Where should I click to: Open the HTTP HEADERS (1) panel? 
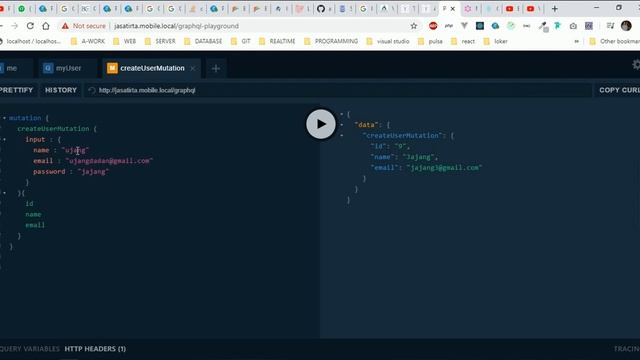pyautogui.click(x=95, y=349)
